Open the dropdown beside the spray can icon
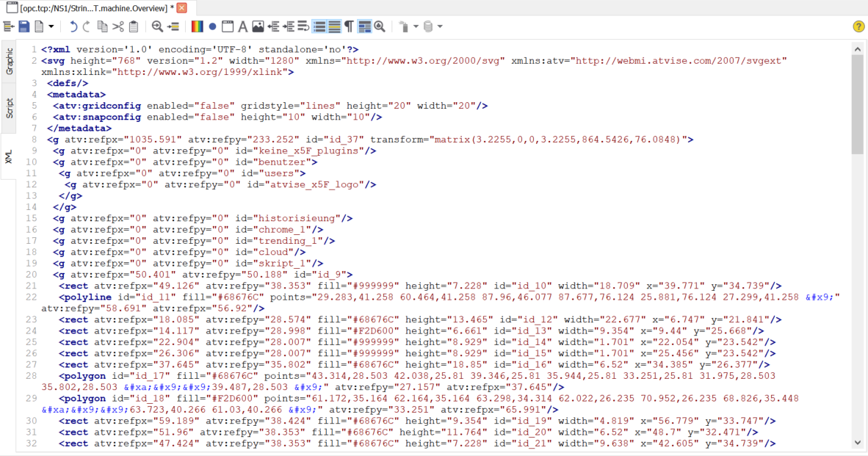868x456 pixels. point(416,26)
